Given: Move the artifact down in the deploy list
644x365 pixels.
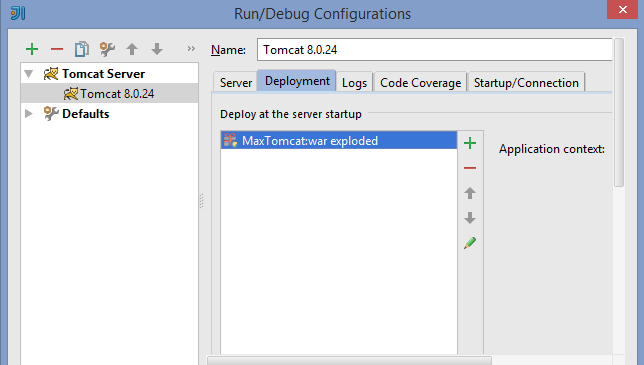Looking at the screenshot, I should [x=470, y=218].
